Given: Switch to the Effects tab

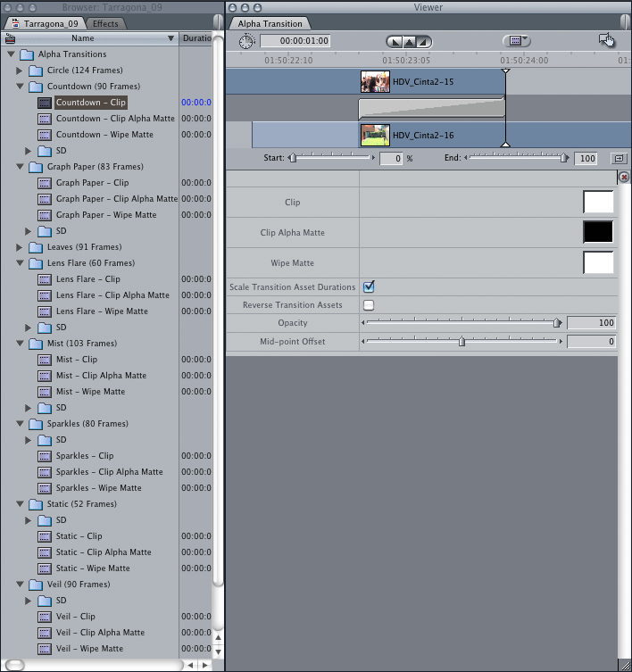Looking at the screenshot, I should pyautogui.click(x=105, y=23).
